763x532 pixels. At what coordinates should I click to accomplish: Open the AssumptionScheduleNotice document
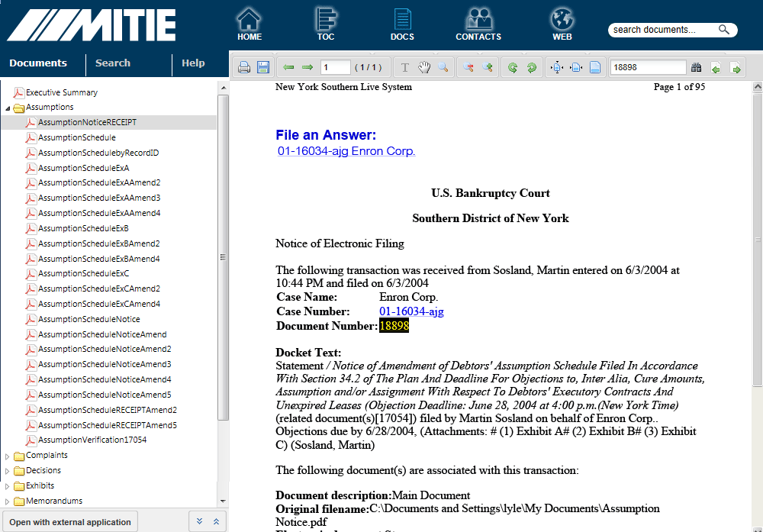coord(89,319)
